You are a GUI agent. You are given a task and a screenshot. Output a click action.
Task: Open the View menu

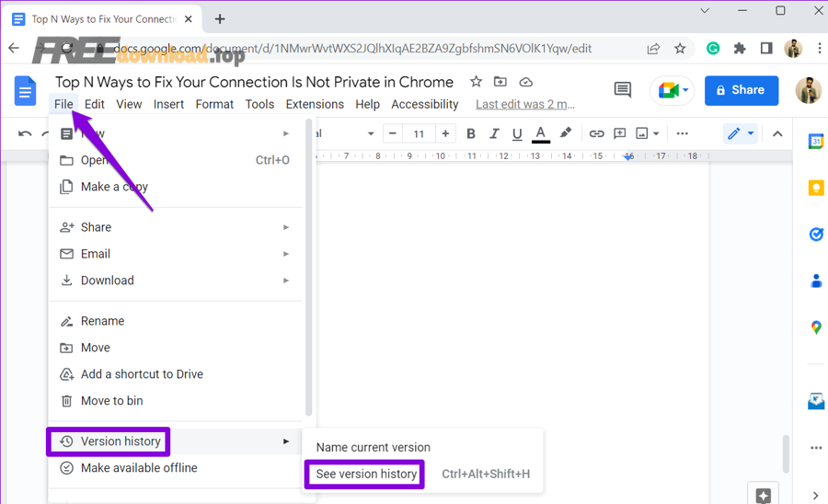pos(129,105)
